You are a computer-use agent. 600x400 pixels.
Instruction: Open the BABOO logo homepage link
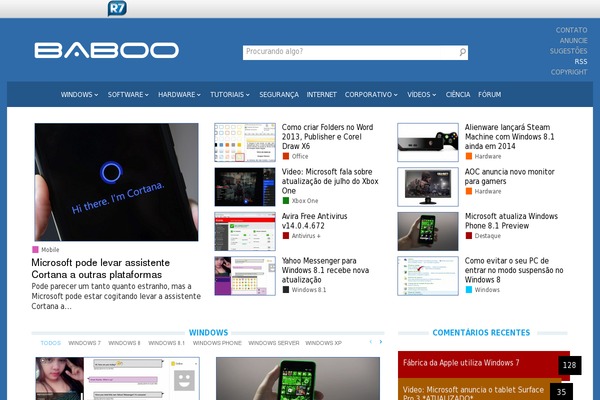tap(106, 50)
